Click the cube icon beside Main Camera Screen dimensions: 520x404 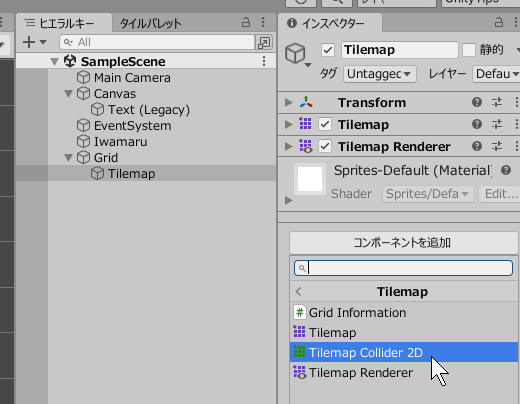coord(83,78)
